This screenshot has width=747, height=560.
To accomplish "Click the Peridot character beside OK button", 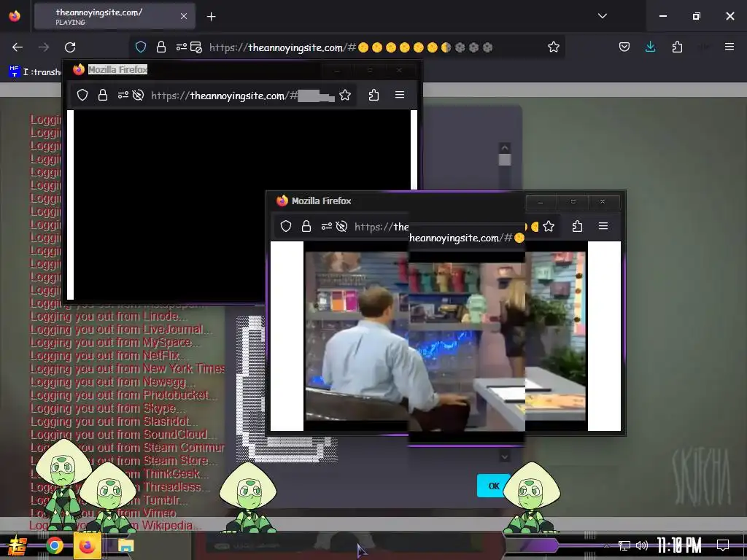I will [531, 498].
